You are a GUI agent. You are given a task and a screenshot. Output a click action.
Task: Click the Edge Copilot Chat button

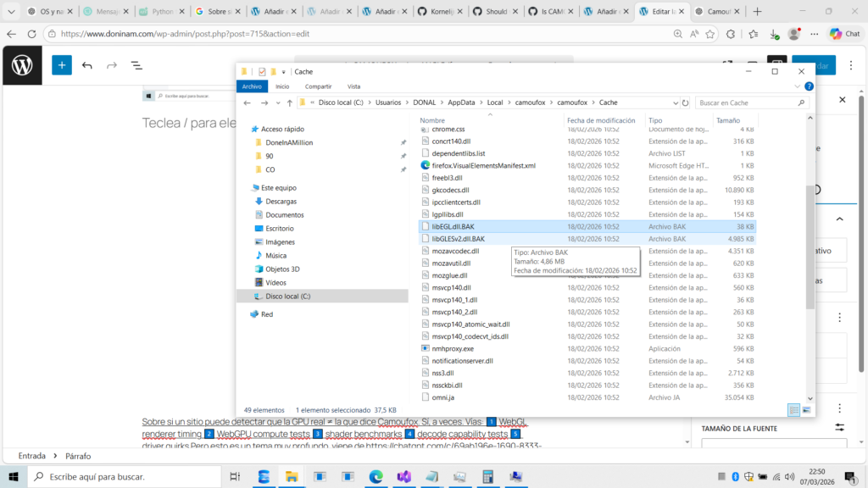pos(844,34)
